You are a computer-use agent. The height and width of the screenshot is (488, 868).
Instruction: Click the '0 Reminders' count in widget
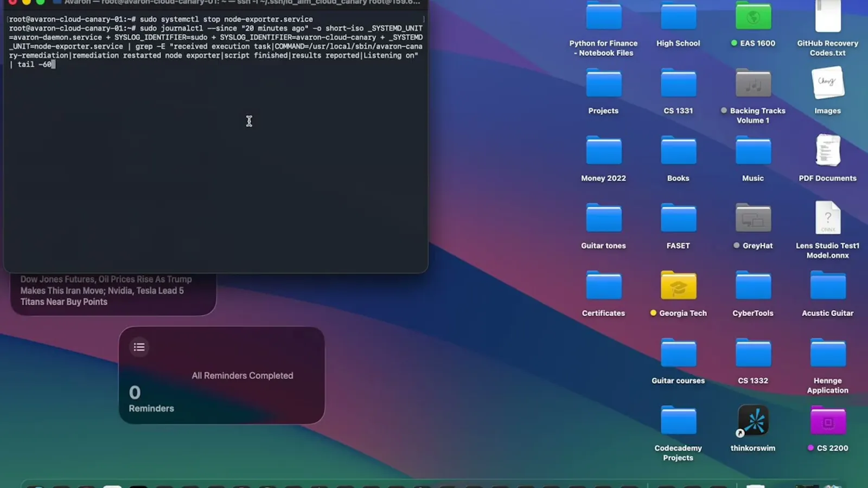pyautogui.click(x=151, y=399)
